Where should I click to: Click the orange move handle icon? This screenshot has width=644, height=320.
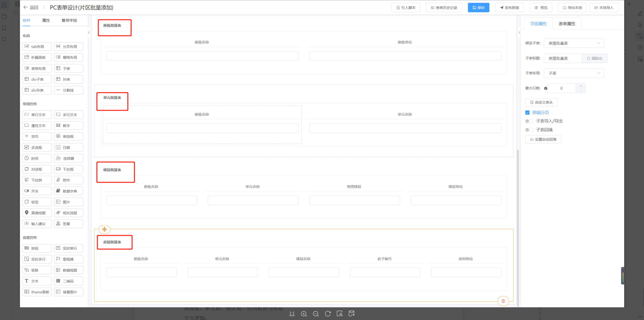click(x=104, y=229)
